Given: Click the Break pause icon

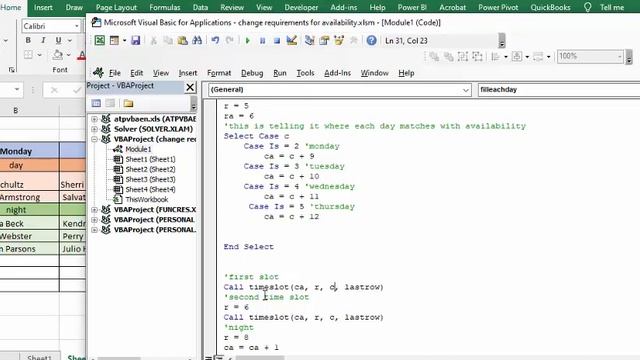Looking at the screenshot, I should point(262,40).
